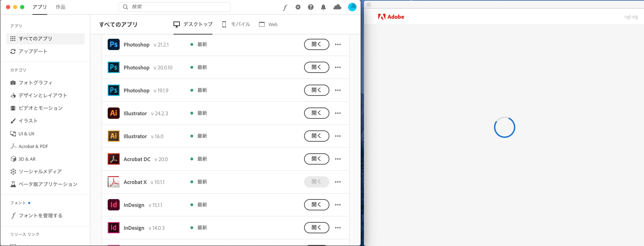Open InDesign v 14.0.3 with 開く
644x246 pixels.
[x=317, y=228]
